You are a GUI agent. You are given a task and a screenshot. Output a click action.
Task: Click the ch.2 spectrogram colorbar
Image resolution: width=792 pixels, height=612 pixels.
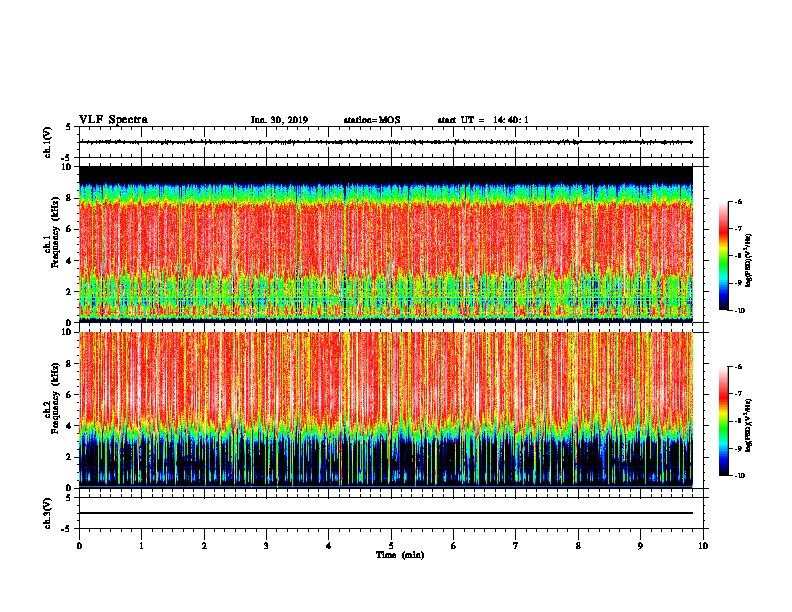coord(723,421)
